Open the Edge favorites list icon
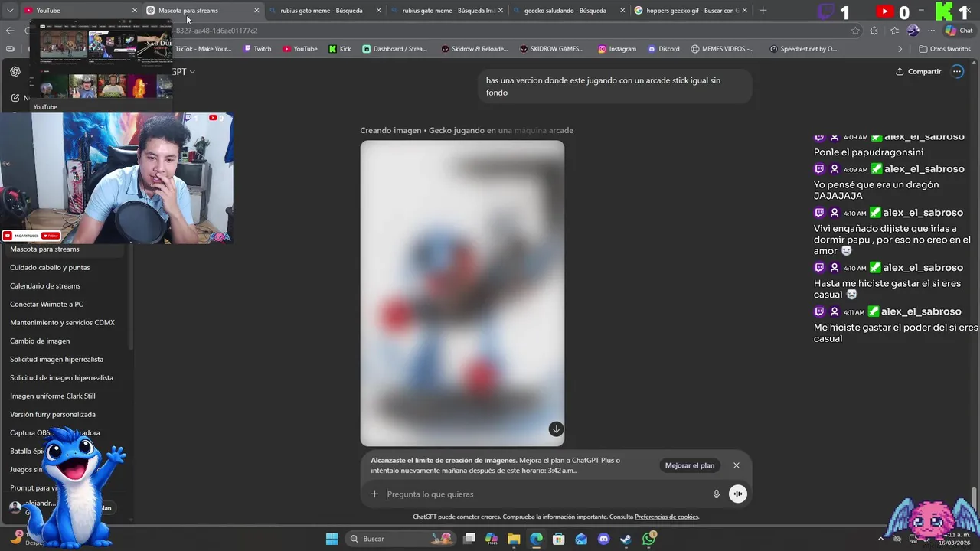The width and height of the screenshot is (980, 551). [894, 31]
